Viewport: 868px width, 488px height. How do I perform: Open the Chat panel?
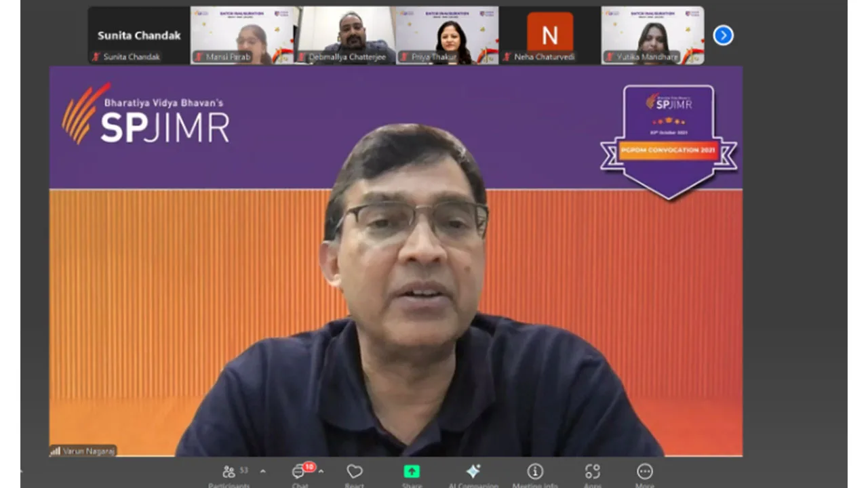[298, 472]
